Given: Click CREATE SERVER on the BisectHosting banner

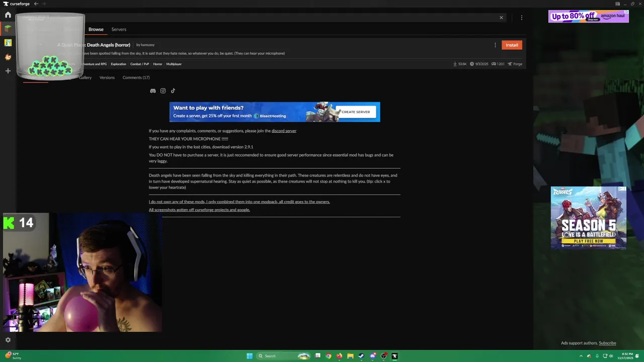Looking at the screenshot, I should [356, 112].
